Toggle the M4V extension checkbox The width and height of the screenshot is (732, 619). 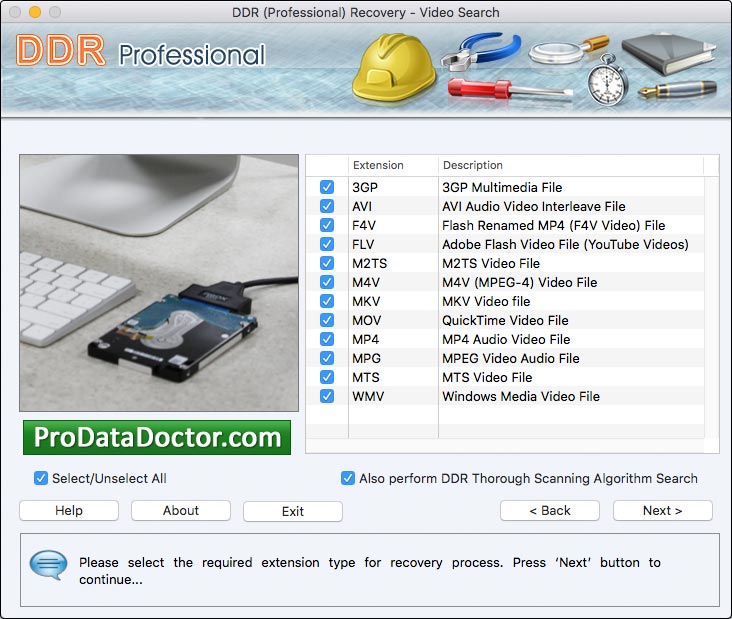(327, 282)
